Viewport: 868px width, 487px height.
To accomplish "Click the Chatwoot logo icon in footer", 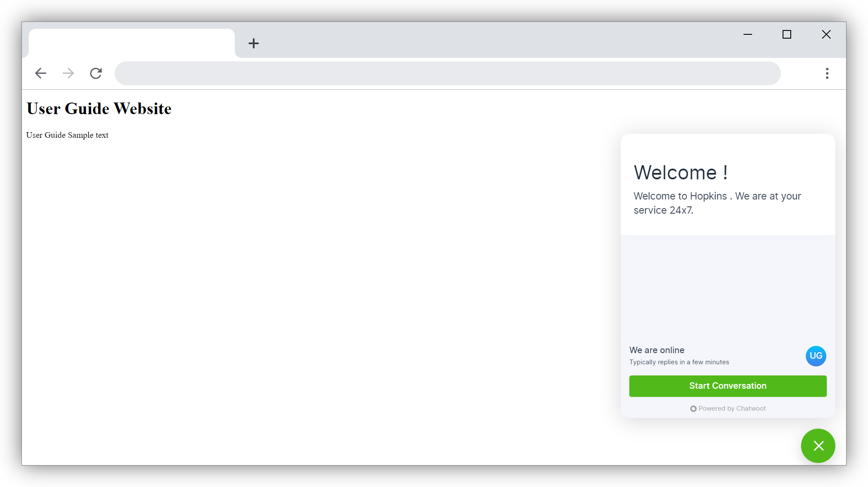I will pyautogui.click(x=693, y=408).
